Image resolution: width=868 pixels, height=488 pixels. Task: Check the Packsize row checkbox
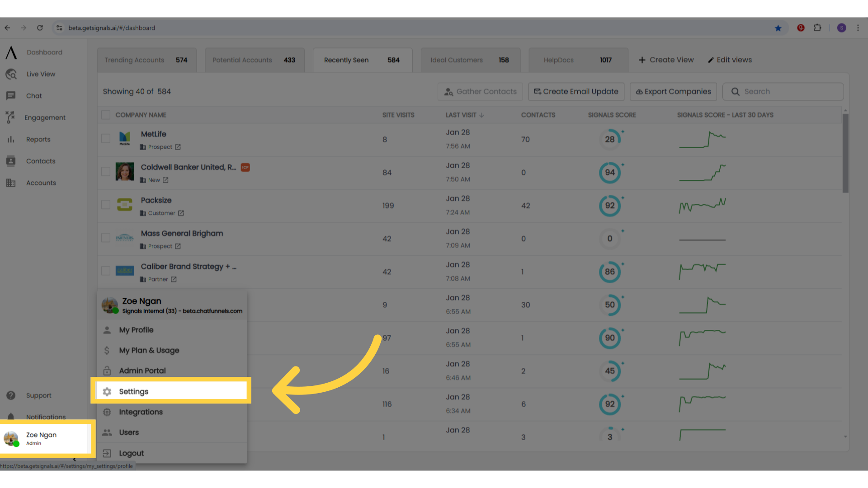106,205
